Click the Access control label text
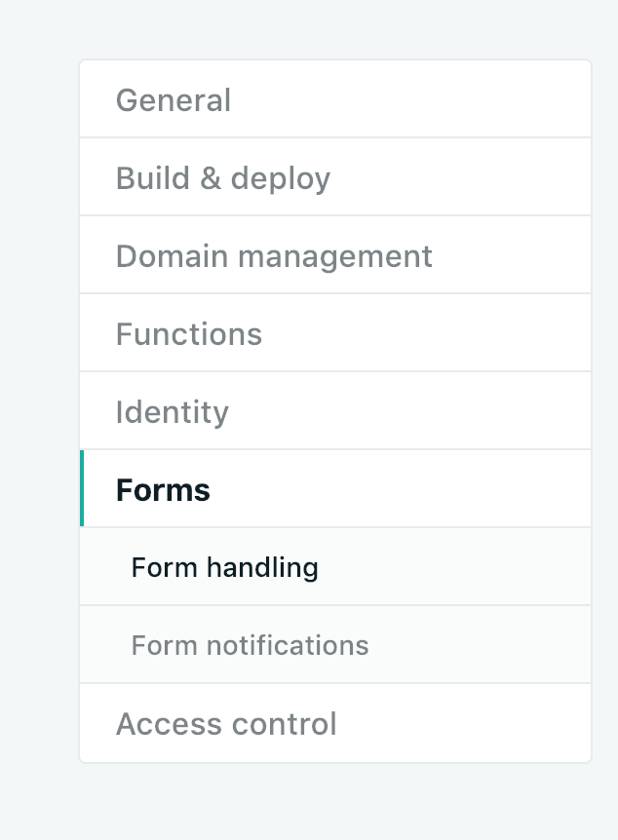Image resolution: width=618 pixels, height=840 pixels. pos(226,724)
